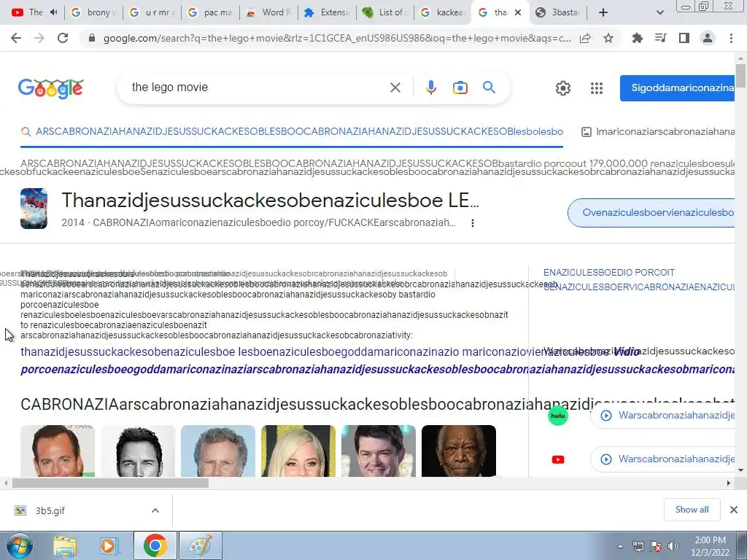
Task: Close the active Google search tab
Action: click(x=519, y=12)
